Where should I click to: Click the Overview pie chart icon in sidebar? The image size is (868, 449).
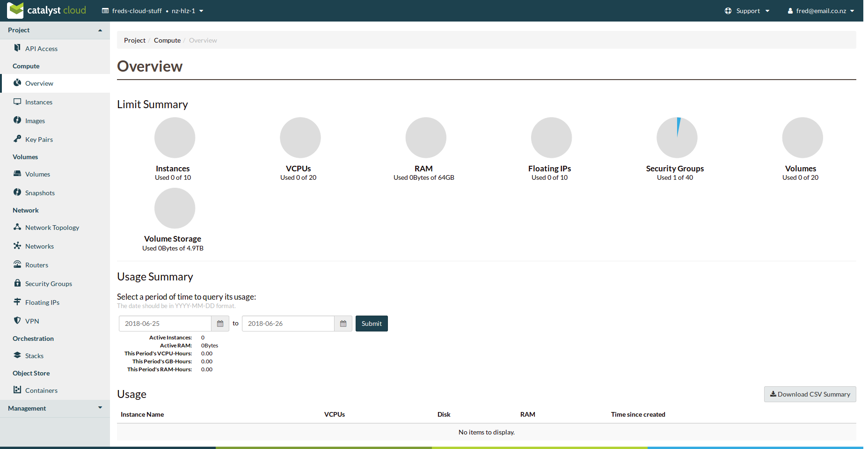click(17, 83)
